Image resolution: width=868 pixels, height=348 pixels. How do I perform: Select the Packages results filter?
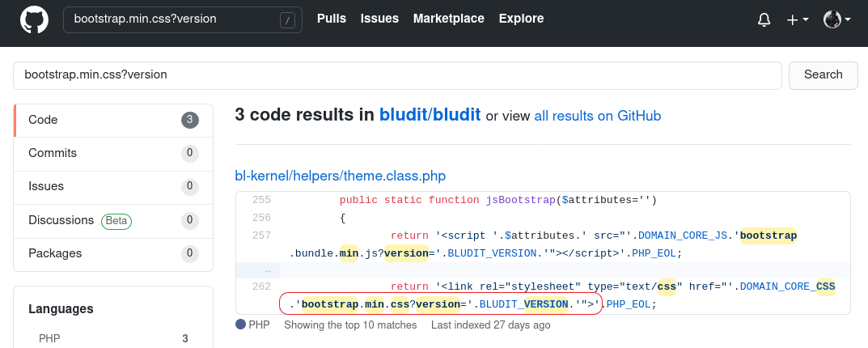click(113, 253)
